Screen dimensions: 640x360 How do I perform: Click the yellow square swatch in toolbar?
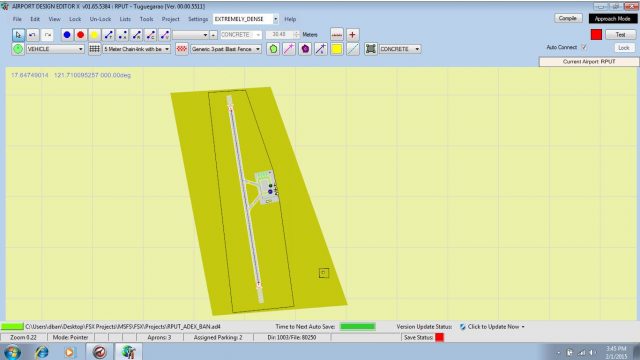click(337, 49)
